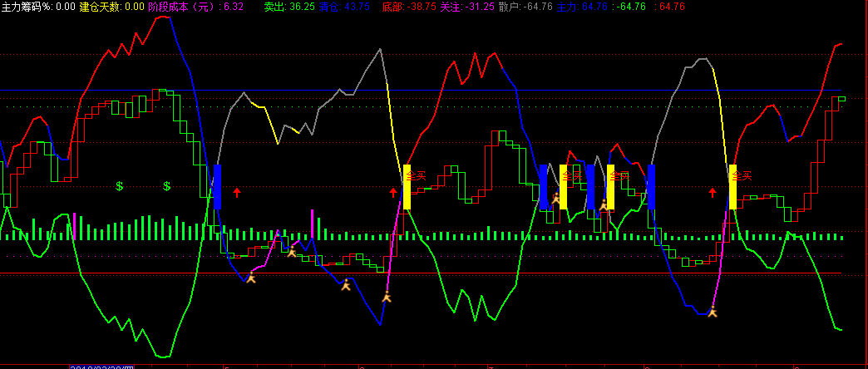Click the rightmost orange running figure icon

point(712,312)
